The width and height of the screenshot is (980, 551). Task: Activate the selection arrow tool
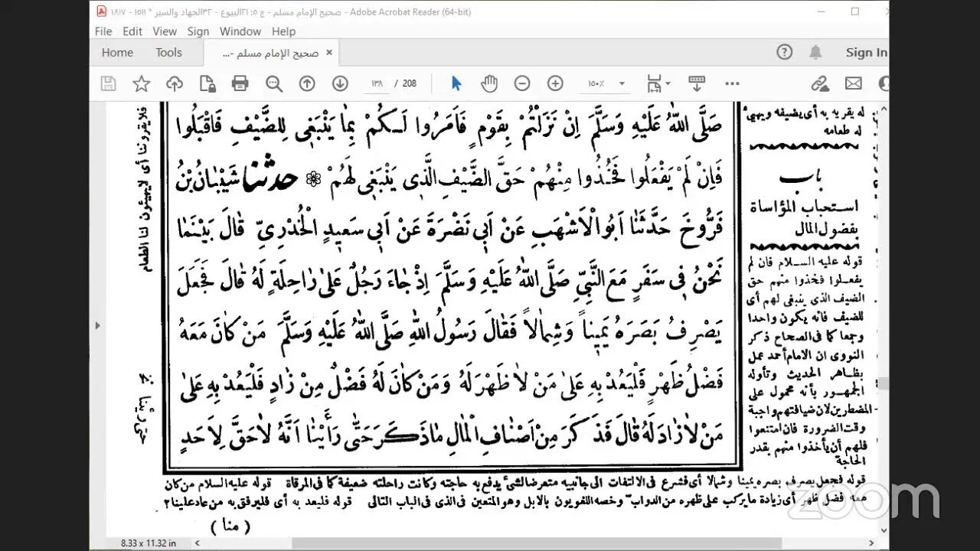pos(456,83)
